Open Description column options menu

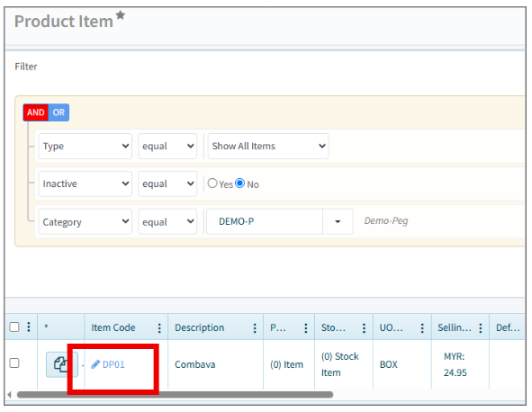click(x=255, y=328)
